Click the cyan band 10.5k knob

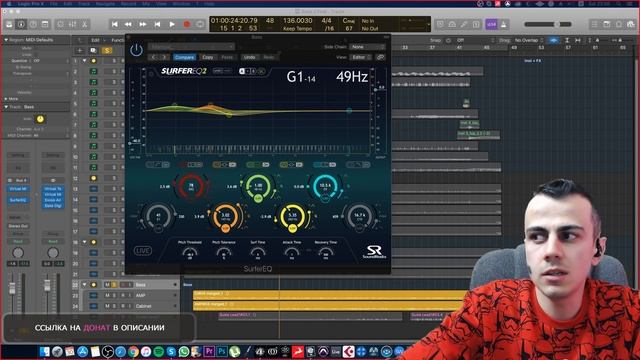point(325,186)
